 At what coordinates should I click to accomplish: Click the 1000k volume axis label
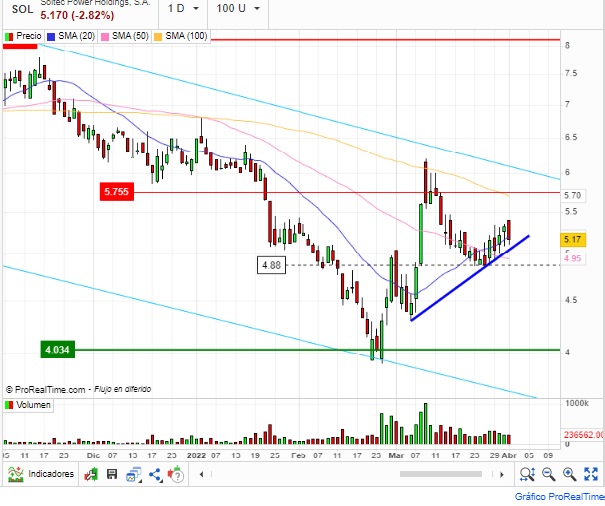pos(576,403)
